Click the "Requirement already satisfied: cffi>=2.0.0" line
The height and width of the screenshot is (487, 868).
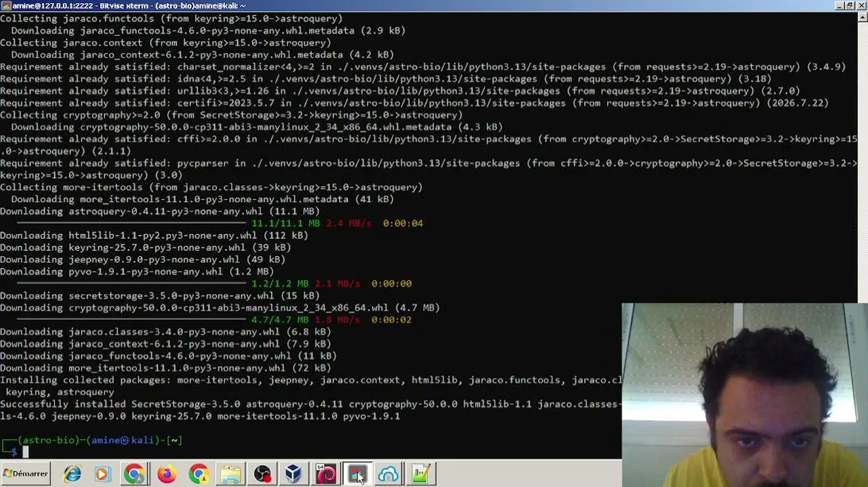[x=429, y=145]
